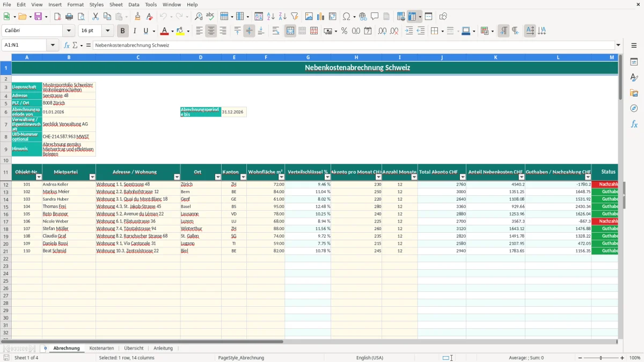Toggle Center Horizontally alignment
This screenshot has height=362, width=644.
(x=211, y=31)
